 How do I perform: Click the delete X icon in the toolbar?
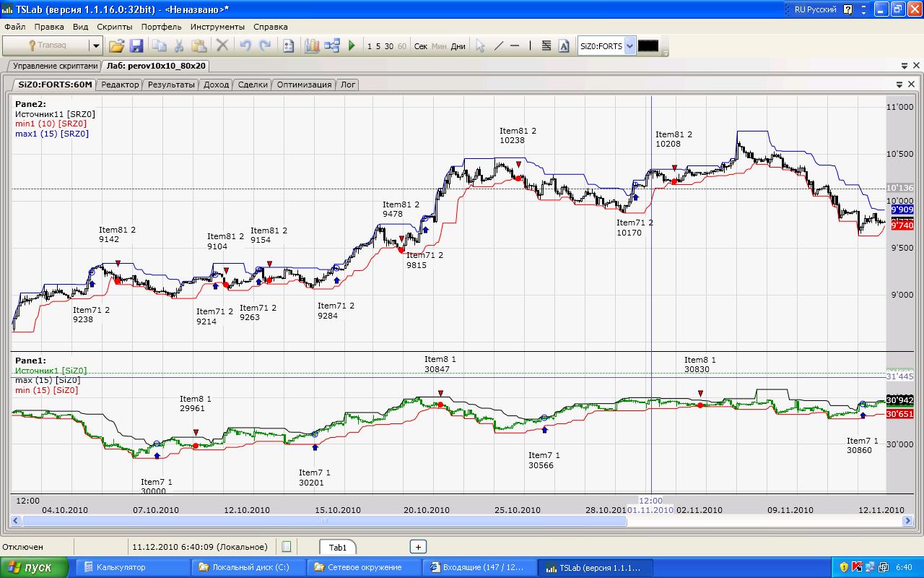[222, 46]
